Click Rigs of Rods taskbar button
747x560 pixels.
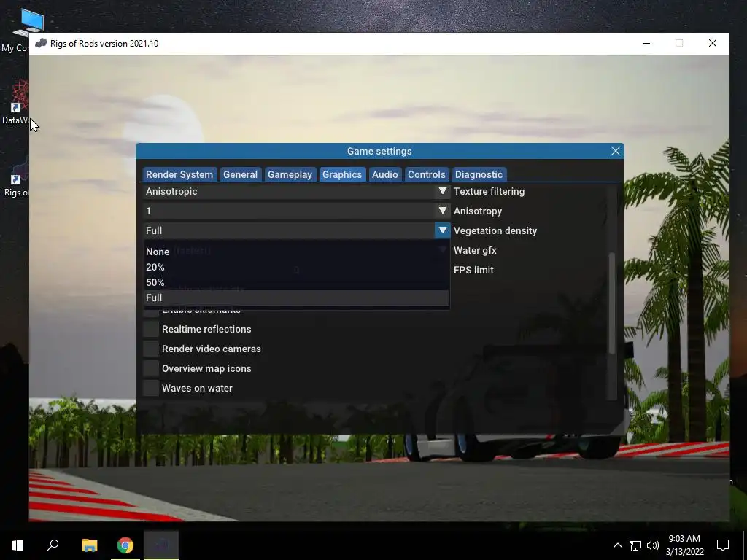(161, 545)
